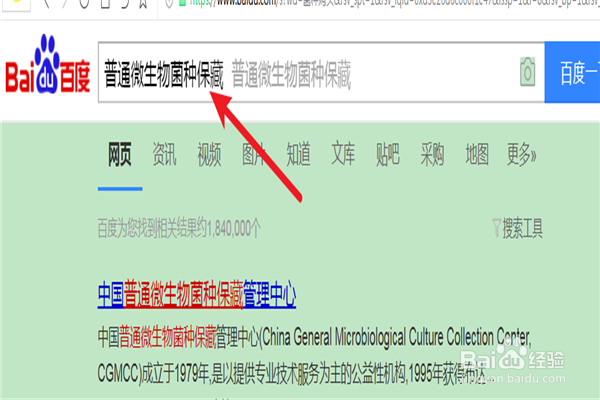Open the 采购 tab
Screen dimensions: 600x400
(432, 154)
